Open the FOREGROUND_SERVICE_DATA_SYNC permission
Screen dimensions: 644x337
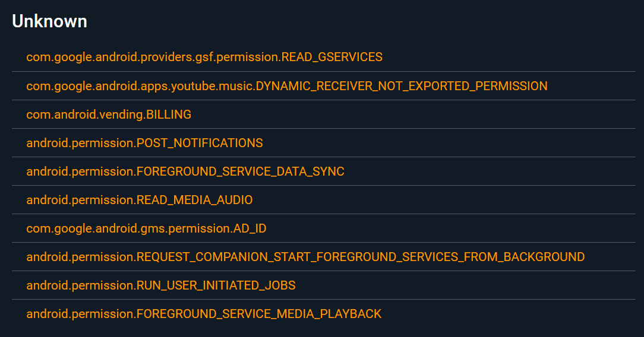pyautogui.click(x=185, y=171)
